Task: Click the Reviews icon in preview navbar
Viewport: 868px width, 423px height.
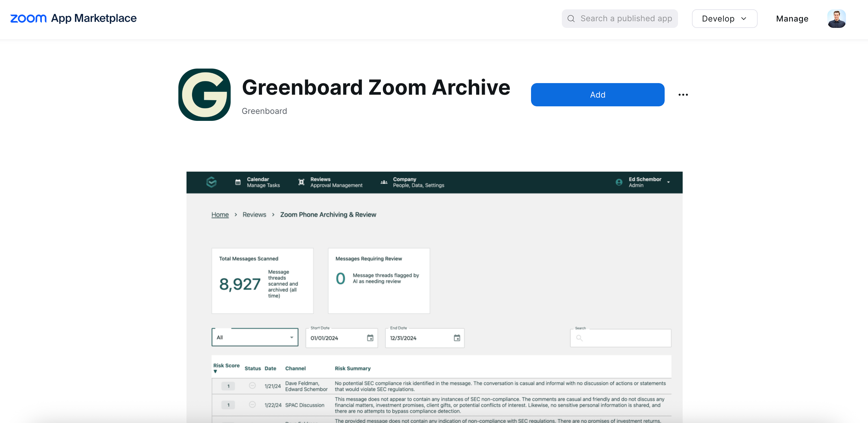Action: coord(301,182)
